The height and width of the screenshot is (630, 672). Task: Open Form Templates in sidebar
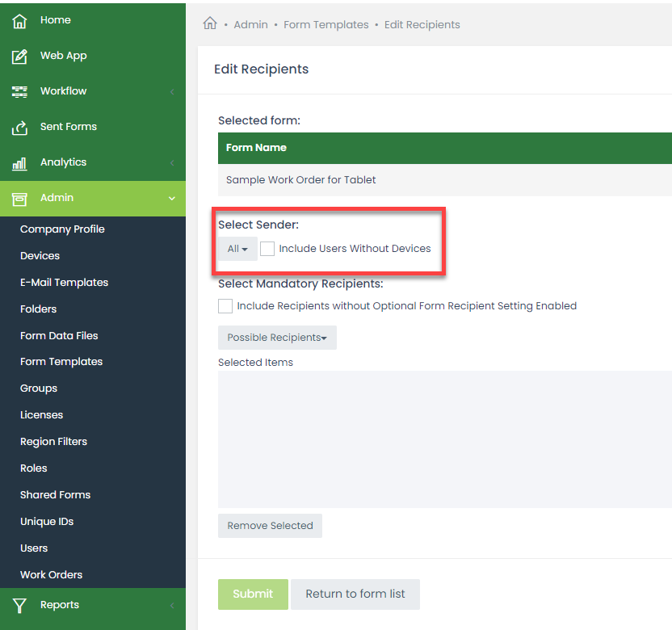click(61, 362)
